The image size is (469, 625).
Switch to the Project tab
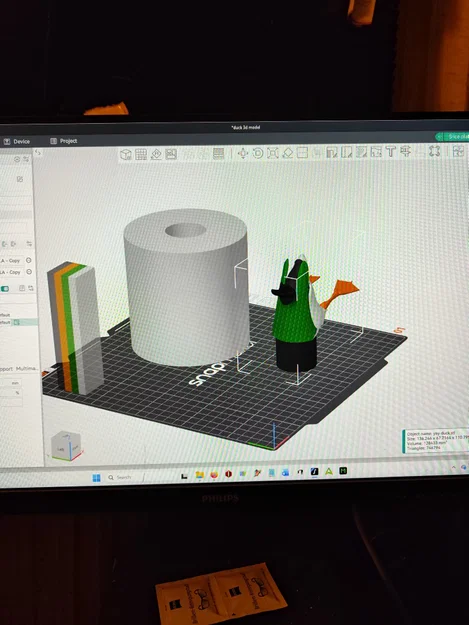(64, 141)
